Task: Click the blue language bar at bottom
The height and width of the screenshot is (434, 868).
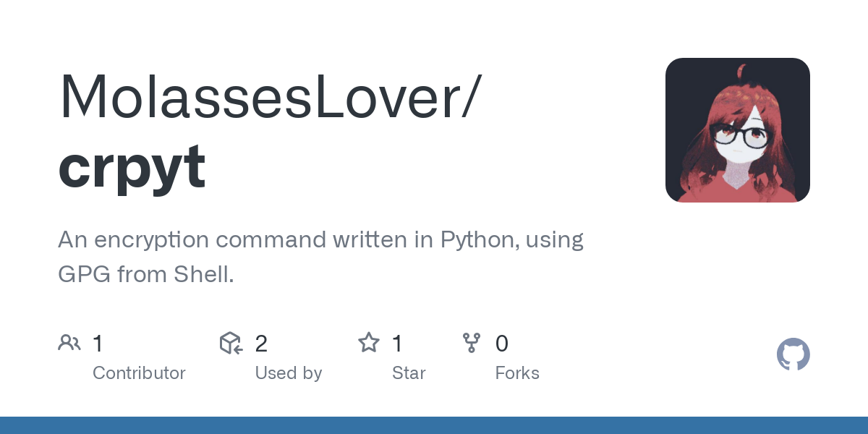Action: [434, 425]
